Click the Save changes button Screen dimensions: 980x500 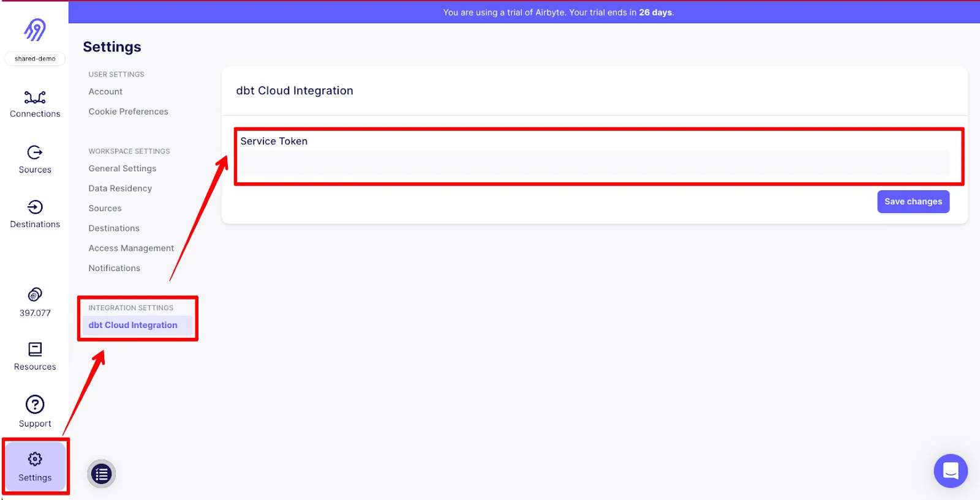[x=913, y=201]
